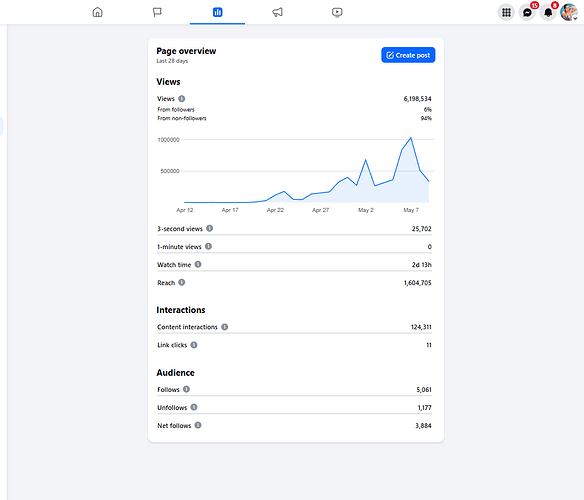Show info for Link clicks
The image size is (584, 500).
194,345
